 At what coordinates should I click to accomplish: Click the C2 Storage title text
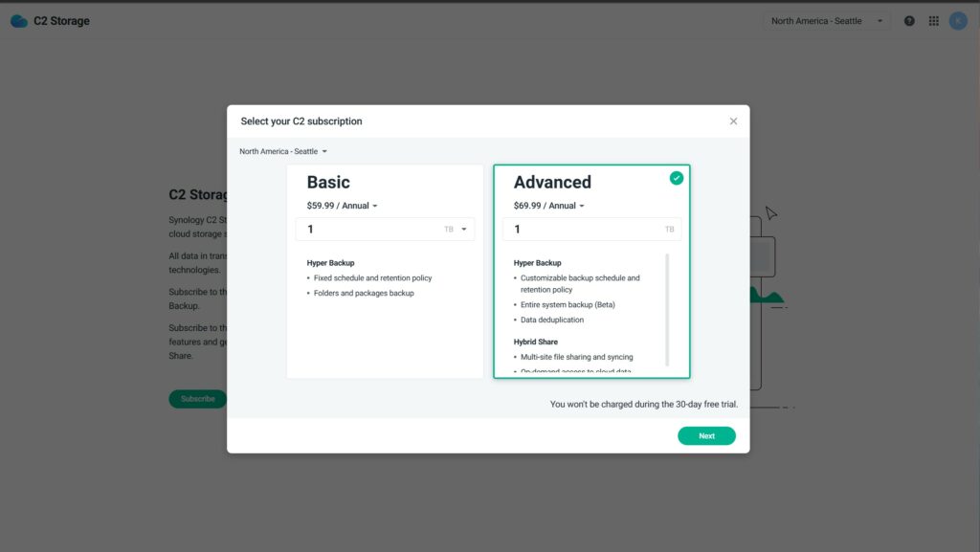[61, 21]
